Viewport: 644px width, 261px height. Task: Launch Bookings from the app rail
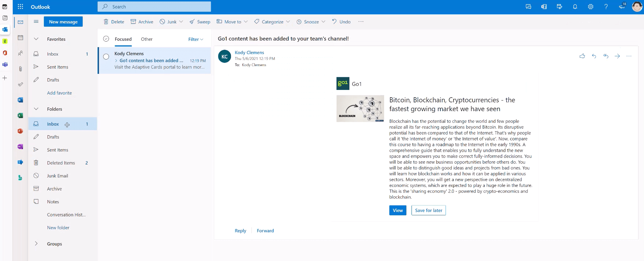(x=20, y=178)
